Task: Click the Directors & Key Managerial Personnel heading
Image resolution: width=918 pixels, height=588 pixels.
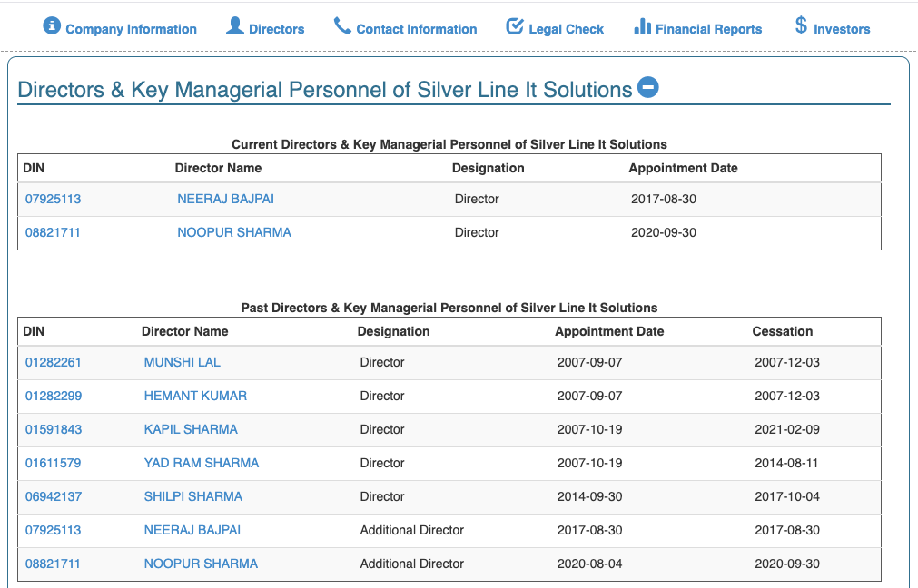Action: 325,90
